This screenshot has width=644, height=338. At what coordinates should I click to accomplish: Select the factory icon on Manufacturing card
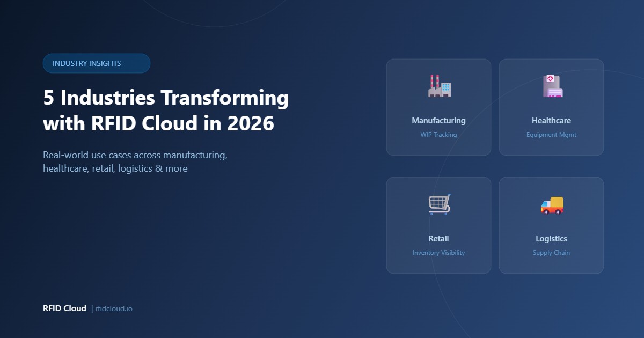pos(439,86)
